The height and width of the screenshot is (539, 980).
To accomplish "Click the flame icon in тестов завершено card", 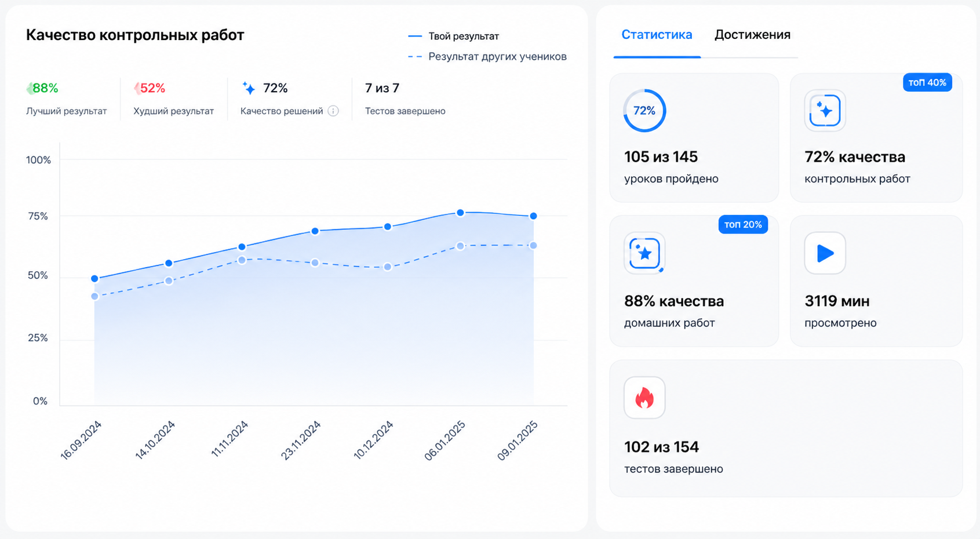I will (644, 398).
